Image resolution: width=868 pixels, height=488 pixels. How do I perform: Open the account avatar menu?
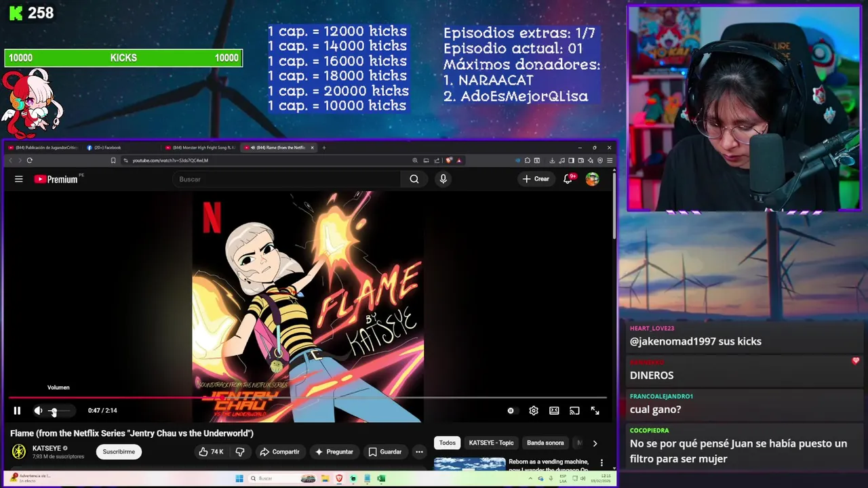pos(592,179)
